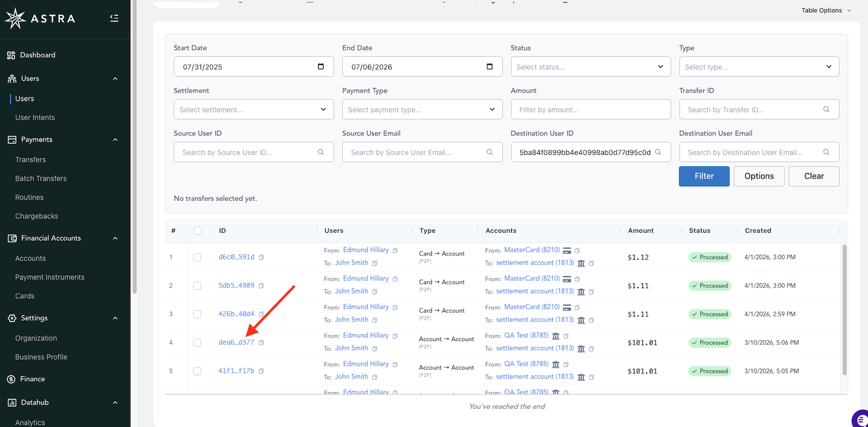Image resolution: width=868 pixels, height=427 pixels.
Task: Click the table's vertical scrollbar
Action: 844,310
